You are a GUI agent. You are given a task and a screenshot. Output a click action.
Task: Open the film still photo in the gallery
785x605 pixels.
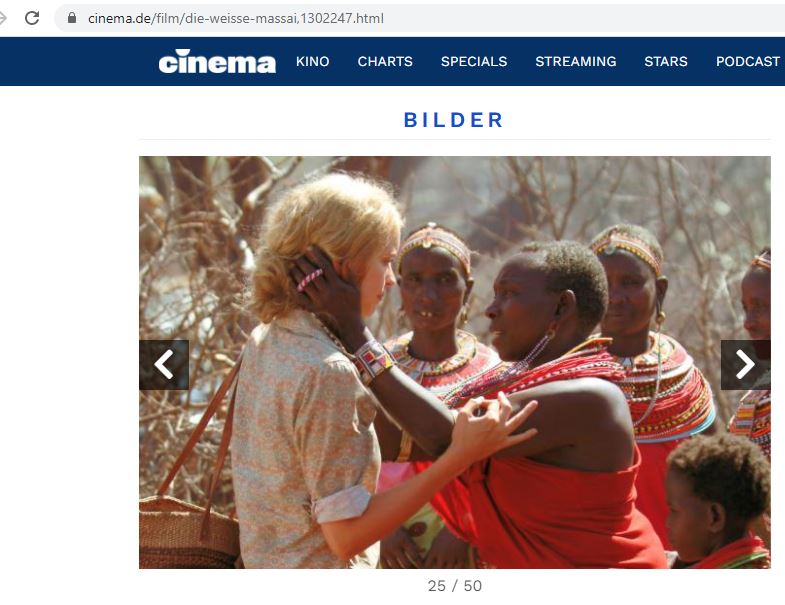point(455,362)
